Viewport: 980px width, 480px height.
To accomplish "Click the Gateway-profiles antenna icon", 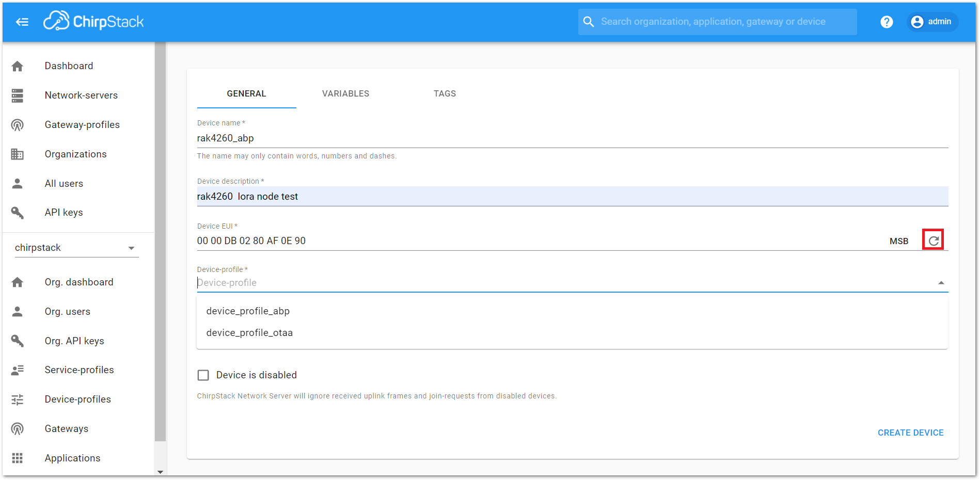I will pos(18,125).
